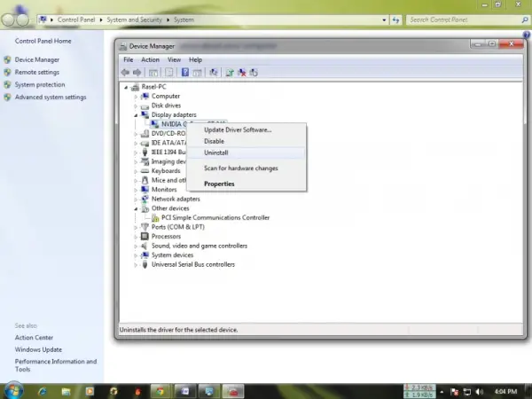Open the Action Center link under See also
The image size is (532, 399).
coord(34,338)
